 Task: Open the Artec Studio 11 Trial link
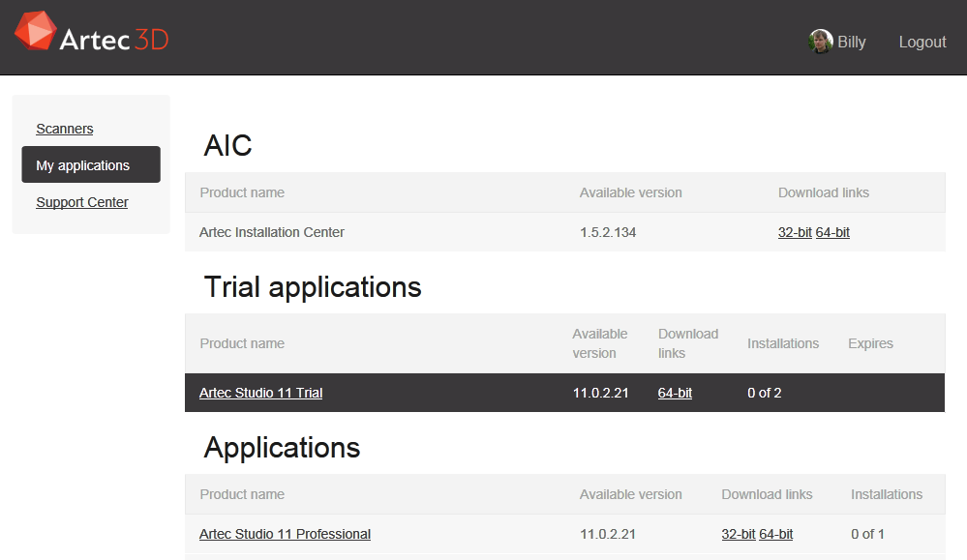pyautogui.click(x=260, y=393)
